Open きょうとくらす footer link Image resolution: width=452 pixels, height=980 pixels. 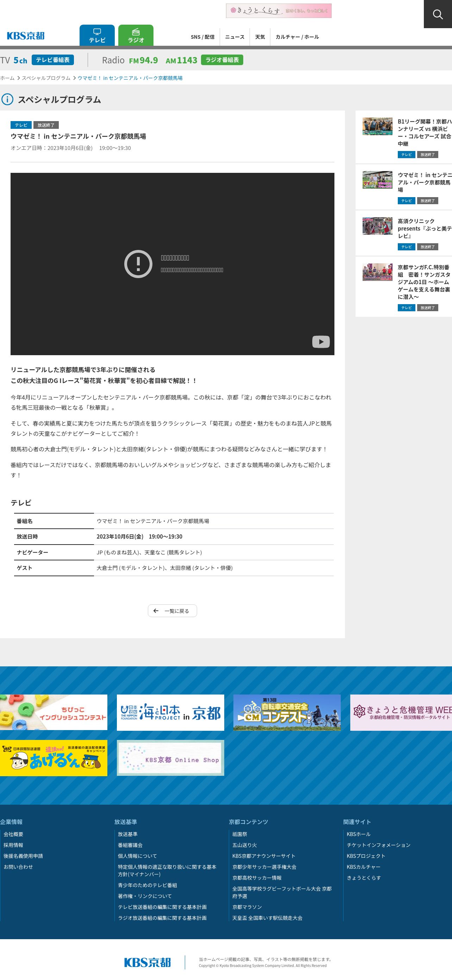pos(364,878)
